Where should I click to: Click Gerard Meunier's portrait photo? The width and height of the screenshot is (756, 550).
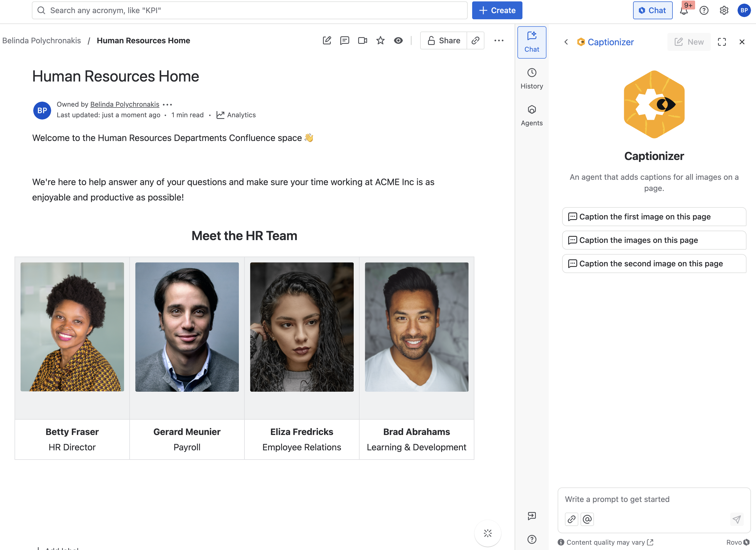(187, 327)
